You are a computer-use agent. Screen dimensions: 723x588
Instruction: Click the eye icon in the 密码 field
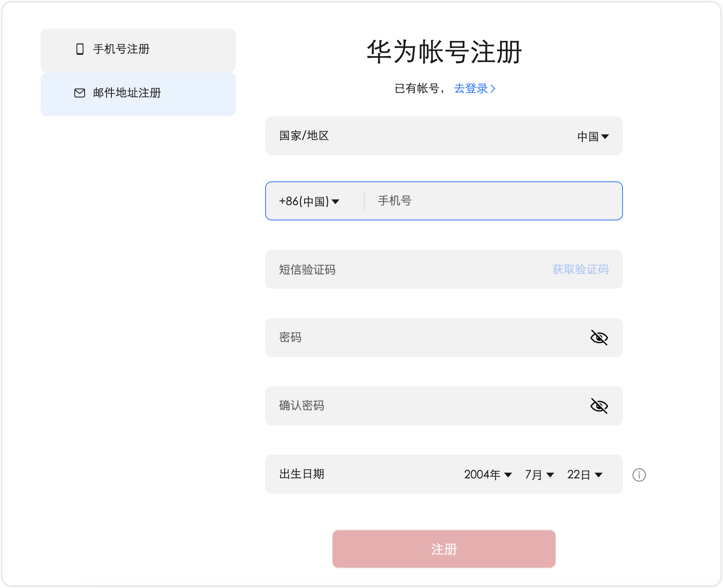(600, 337)
